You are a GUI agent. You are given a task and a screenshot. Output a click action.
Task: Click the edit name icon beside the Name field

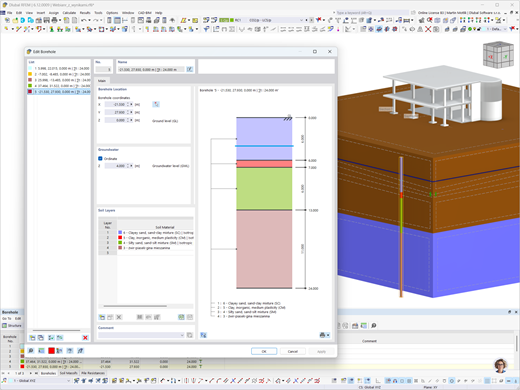tap(189, 69)
